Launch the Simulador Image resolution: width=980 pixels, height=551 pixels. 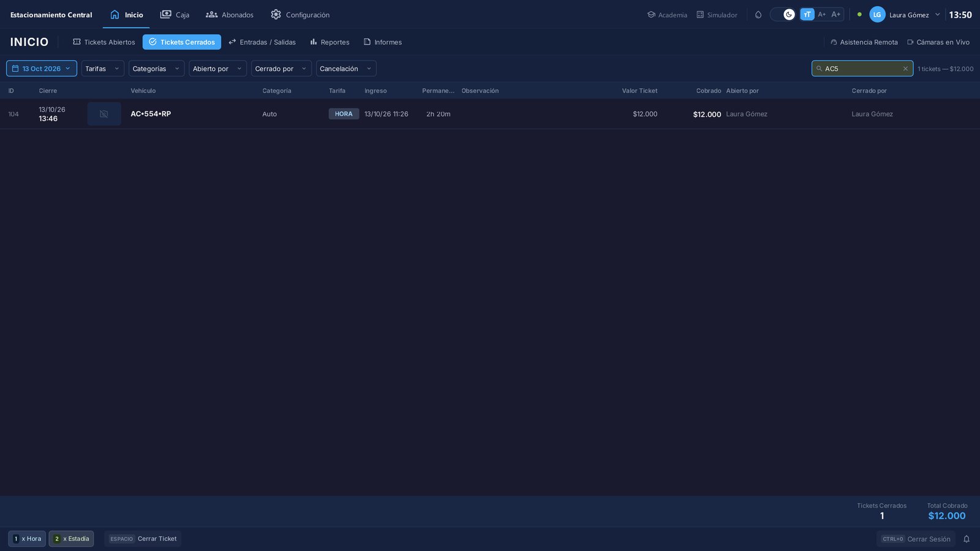click(717, 15)
